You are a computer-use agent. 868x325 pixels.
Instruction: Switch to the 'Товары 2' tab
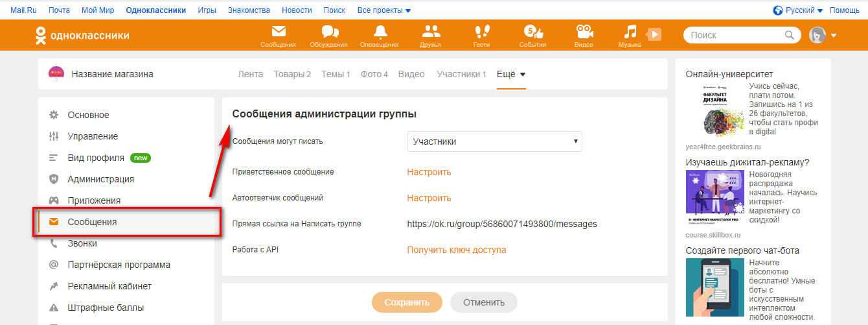291,74
